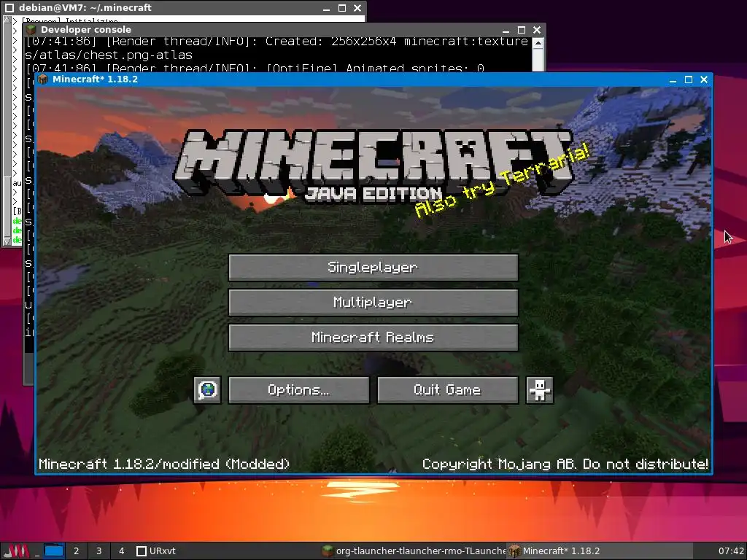The image size is (747, 560).
Task: Switch to workspace 3
Action: [x=98, y=551]
